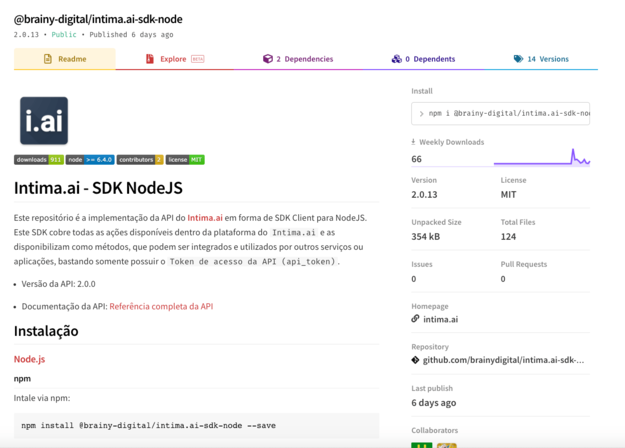
Task: Open the Intima.ai link in description
Action: (x=205, y=218)
